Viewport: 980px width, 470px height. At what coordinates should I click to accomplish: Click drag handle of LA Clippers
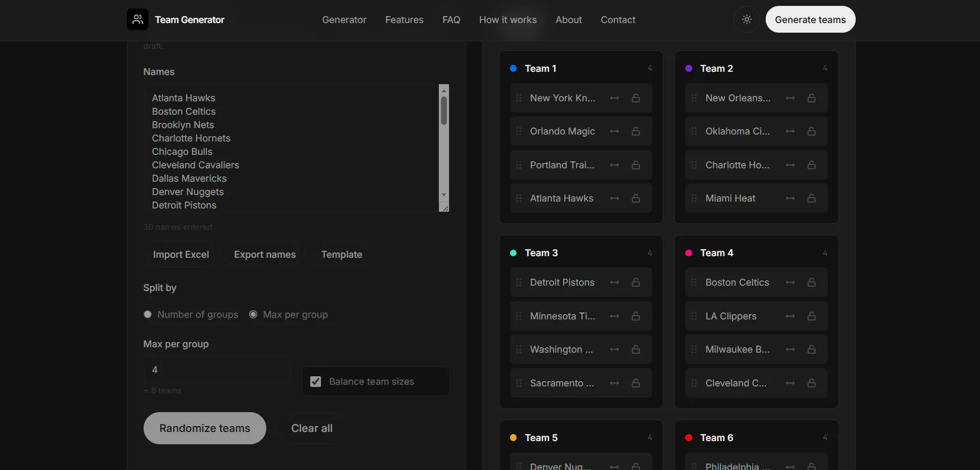click(x=694, y=316)
